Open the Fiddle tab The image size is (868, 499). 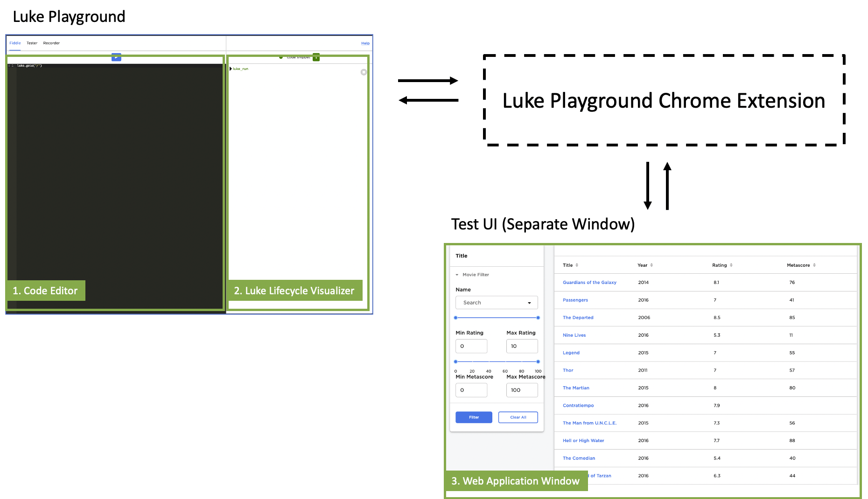point(15,43)
